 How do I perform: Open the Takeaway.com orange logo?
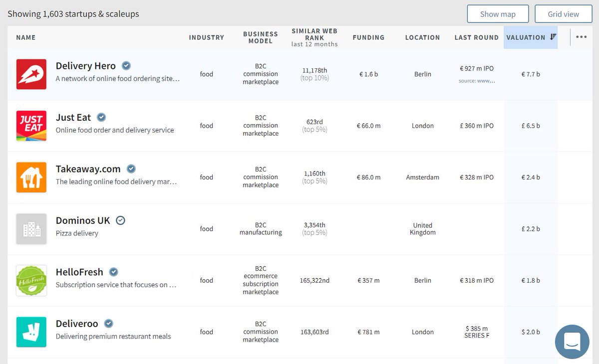[x=31, y=178]
